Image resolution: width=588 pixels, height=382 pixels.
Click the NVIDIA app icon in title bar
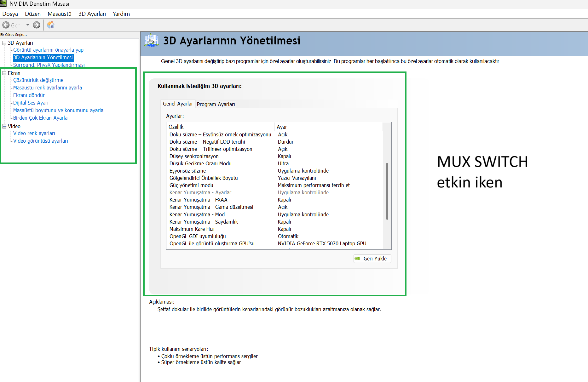point(3,4)
